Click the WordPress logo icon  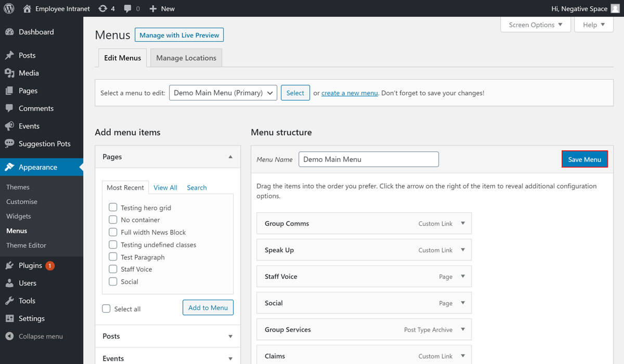[x=9, y=8]
